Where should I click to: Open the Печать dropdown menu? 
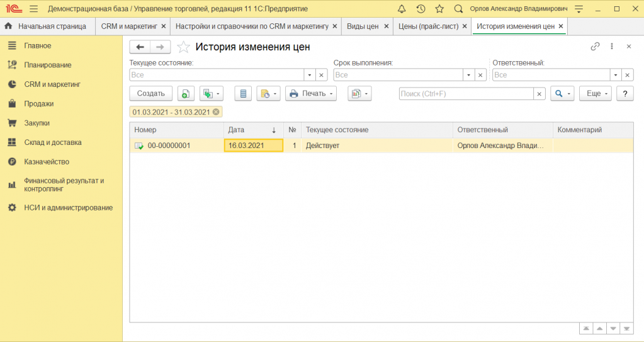[311, 94]
